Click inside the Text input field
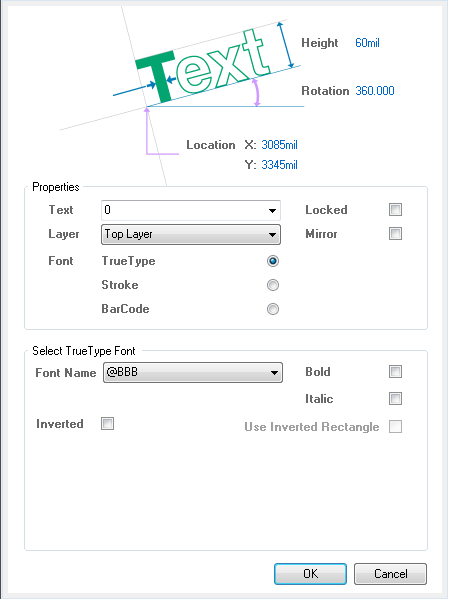 (x=185, y=210)
